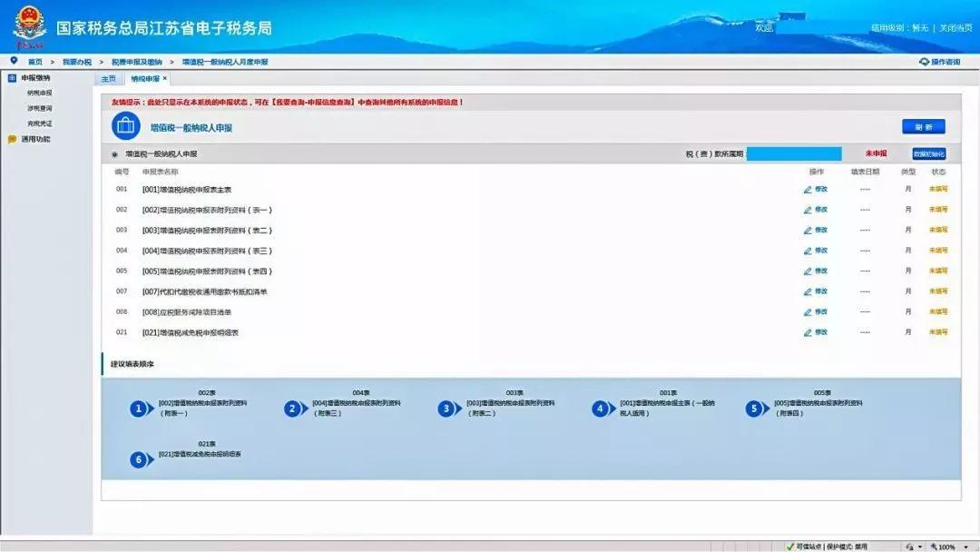Select the radio bullet before 增值税一般纳税人申报 row

click(x=114, y=153)
